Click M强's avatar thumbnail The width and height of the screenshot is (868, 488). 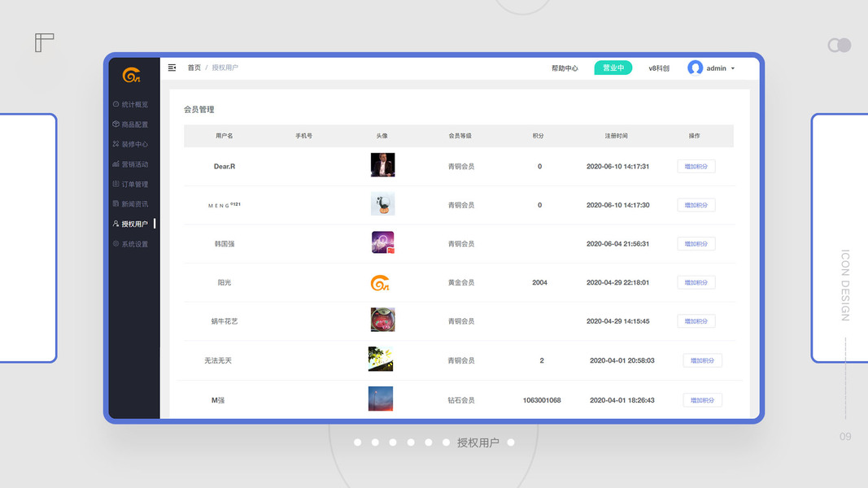click(380, 399)
